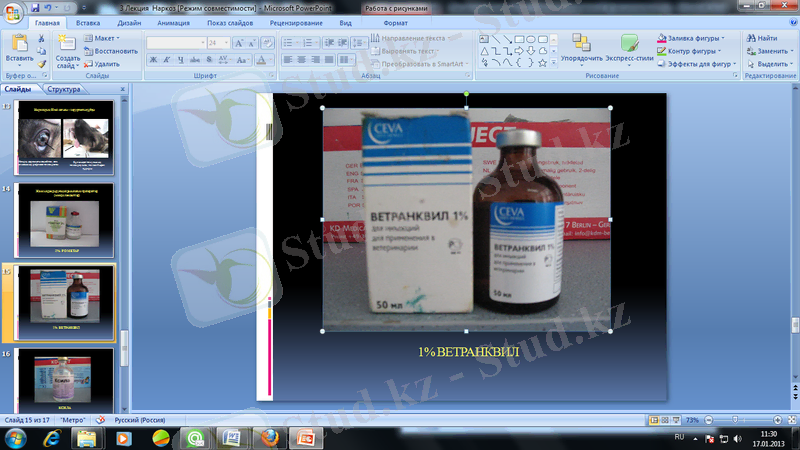Fit slide to window icon
This screenshot has width=800, height=450.
click(792, 420)
